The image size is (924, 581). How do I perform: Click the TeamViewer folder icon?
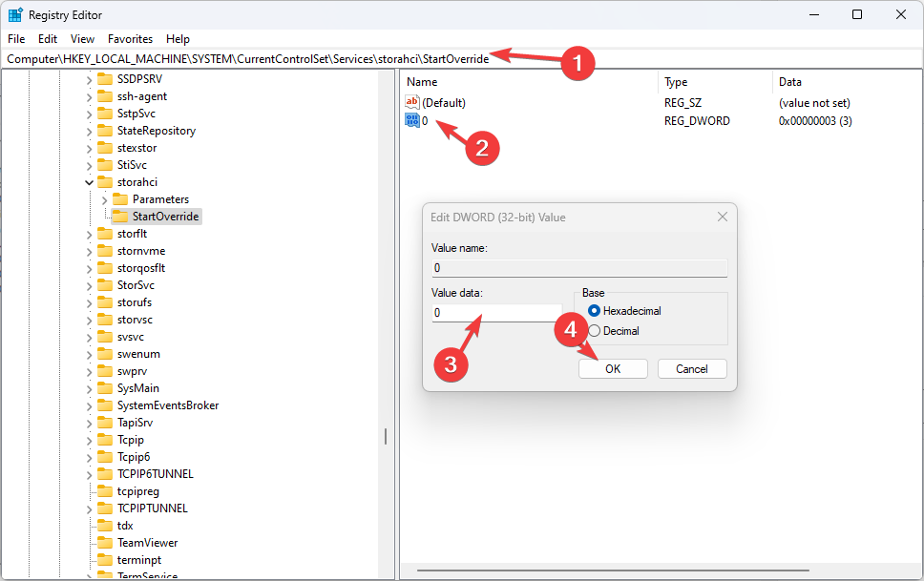coord(105,542)
